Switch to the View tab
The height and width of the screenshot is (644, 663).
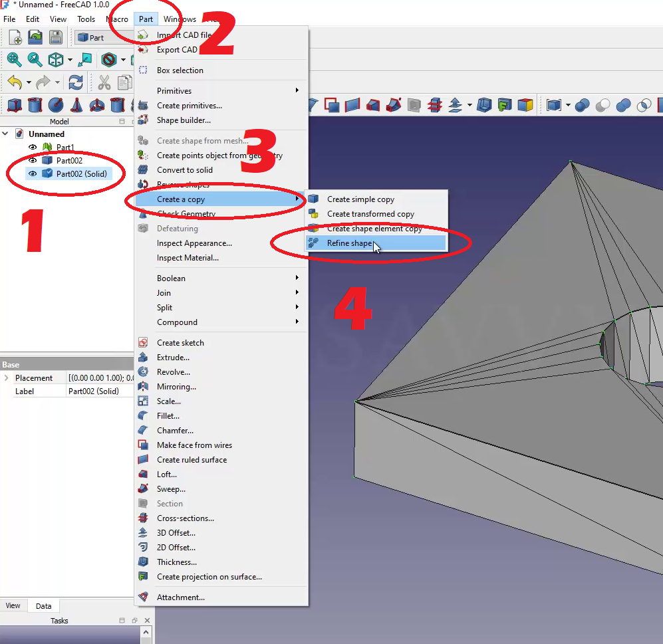13,605
